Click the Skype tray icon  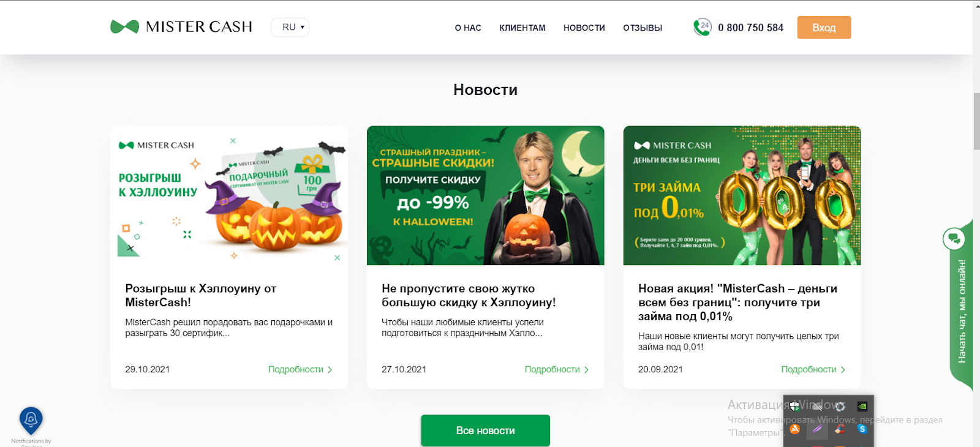click(862, 429)
